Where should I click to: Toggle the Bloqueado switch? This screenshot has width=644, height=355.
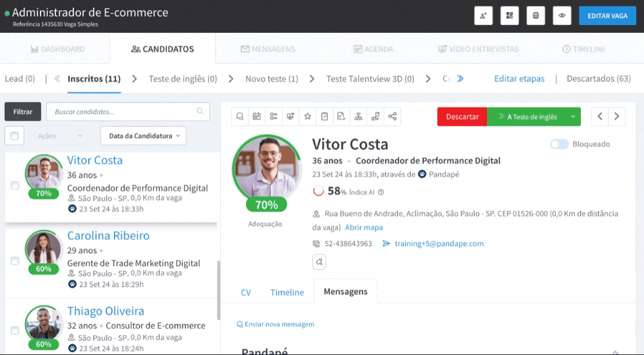[x=558, y=144]
